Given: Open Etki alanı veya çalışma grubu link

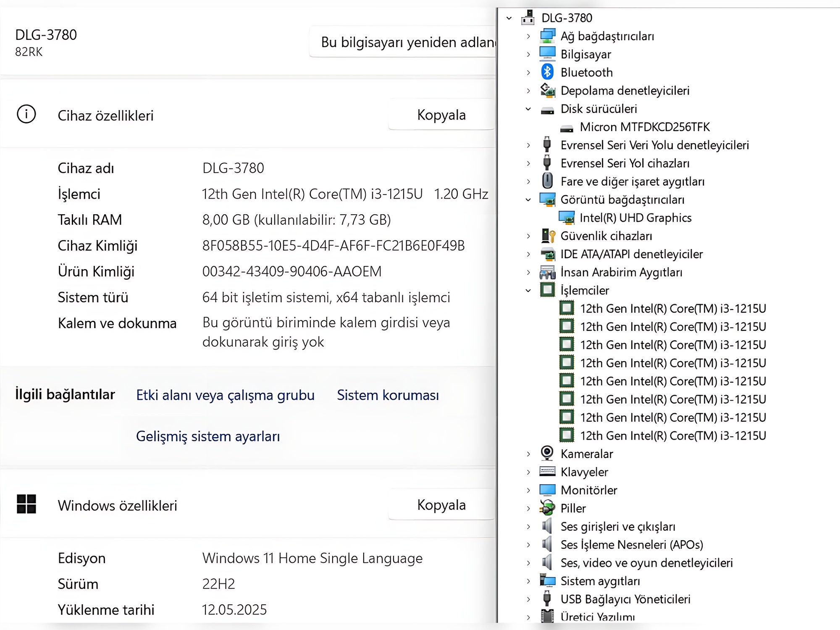Looking at the screenshot, I should click(x=225, y=395).
